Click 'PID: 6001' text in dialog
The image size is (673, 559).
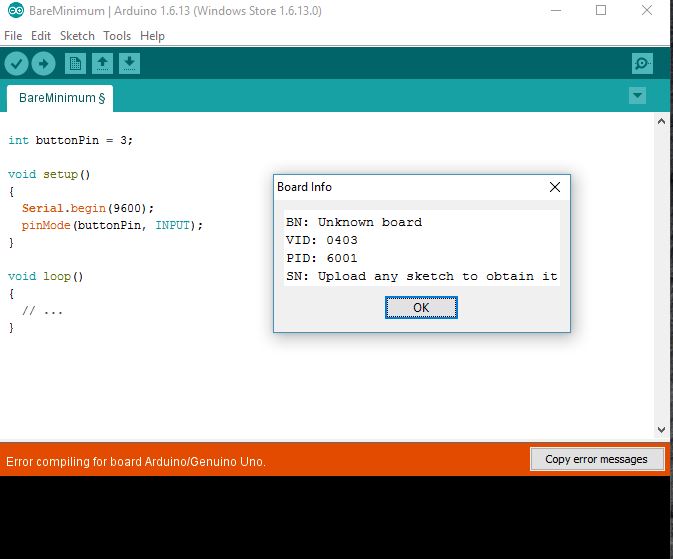(x=321, y=258)
